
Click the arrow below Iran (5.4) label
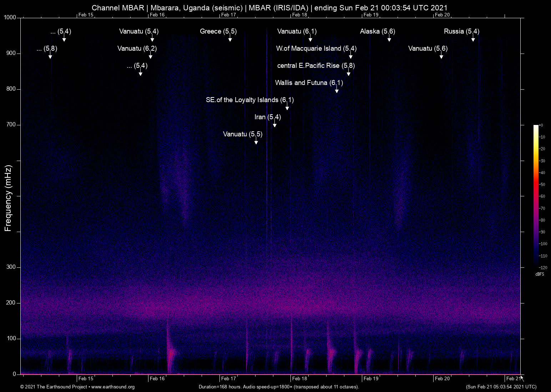tap(275, 124)
